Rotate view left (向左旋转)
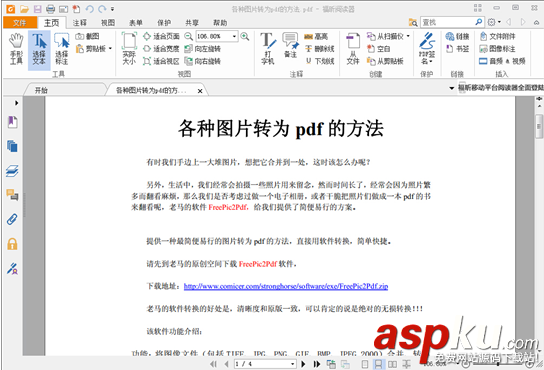 pyautogui.click(x=203, y=49)
